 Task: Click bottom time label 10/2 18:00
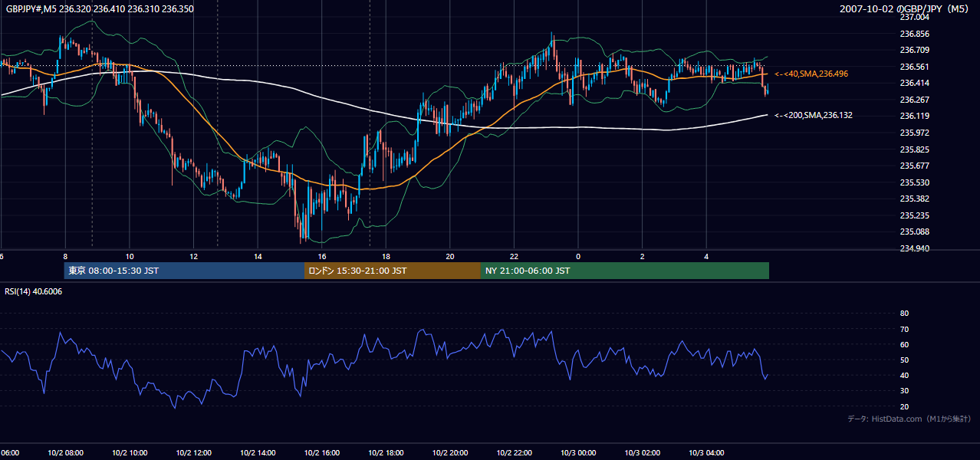point(386,453)
